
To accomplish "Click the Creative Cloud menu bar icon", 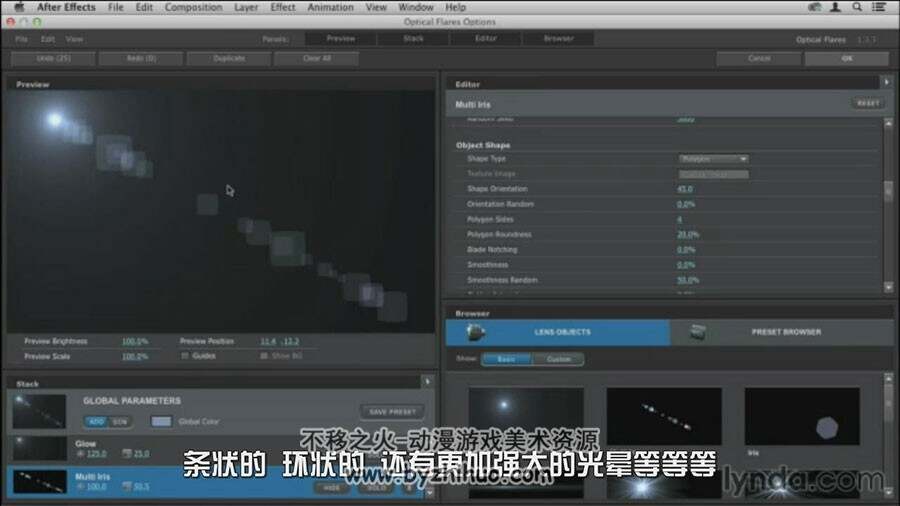I will point(814,7).
